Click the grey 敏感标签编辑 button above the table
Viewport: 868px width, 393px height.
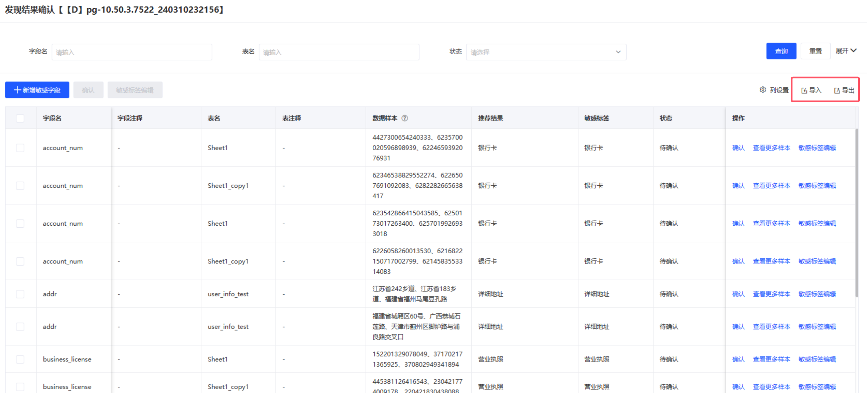135,90
